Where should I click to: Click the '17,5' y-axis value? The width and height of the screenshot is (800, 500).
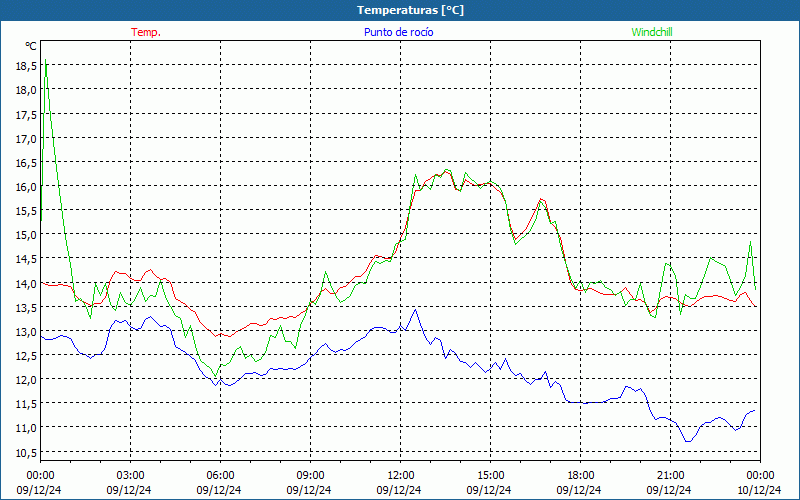tap(26, 115)
